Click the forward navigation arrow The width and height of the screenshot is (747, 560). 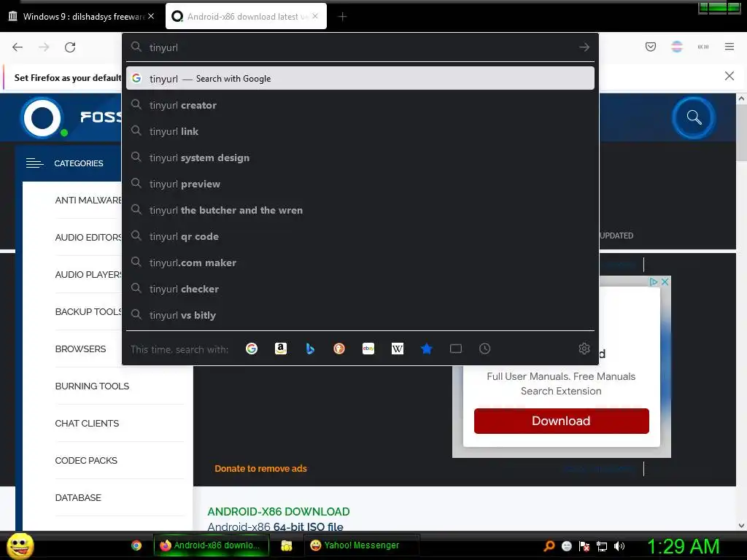44,47
